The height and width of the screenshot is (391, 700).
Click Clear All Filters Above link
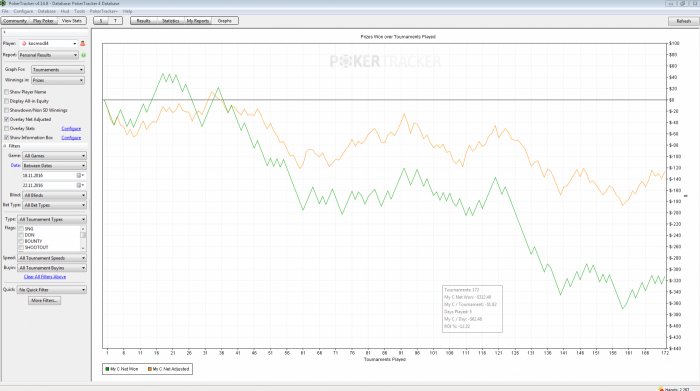click(45, 277)
